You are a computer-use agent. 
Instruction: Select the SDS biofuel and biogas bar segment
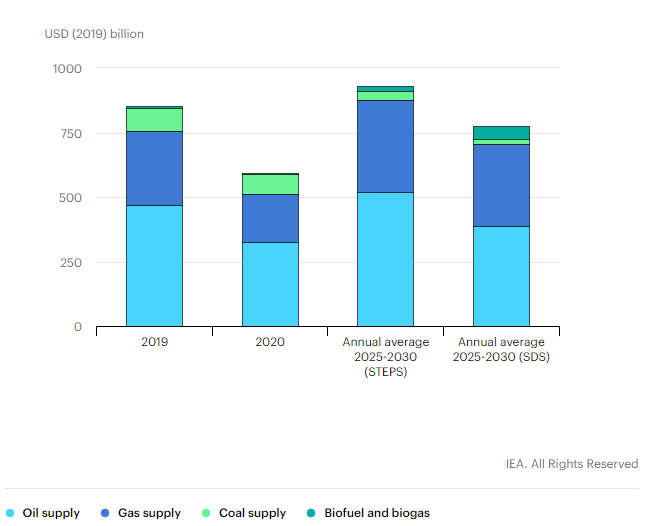click(x=501, y=133)
